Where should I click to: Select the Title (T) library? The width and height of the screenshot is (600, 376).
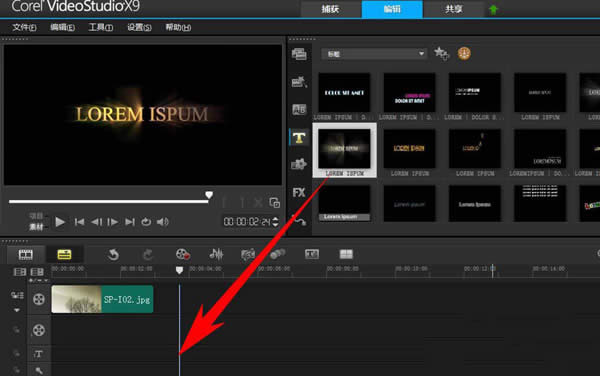(299, 137)
